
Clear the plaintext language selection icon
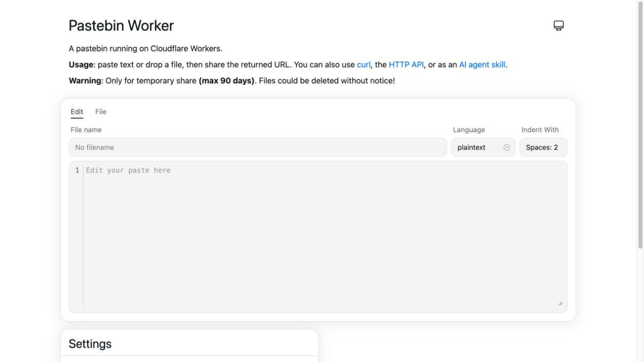507,147
